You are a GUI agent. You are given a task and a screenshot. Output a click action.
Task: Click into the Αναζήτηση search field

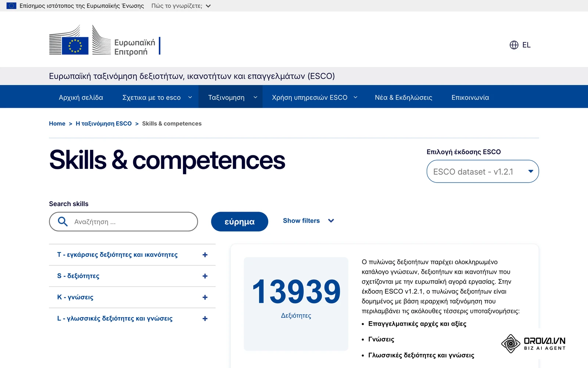123,222
